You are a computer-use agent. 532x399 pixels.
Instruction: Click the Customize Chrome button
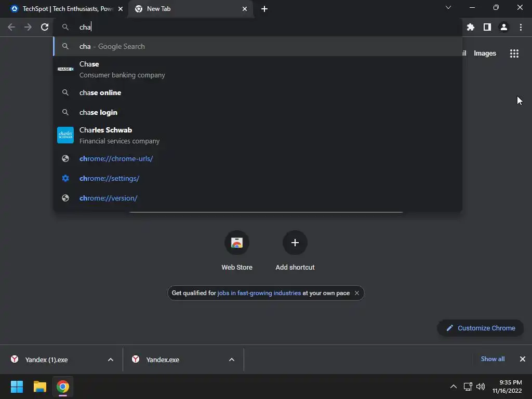481,328
